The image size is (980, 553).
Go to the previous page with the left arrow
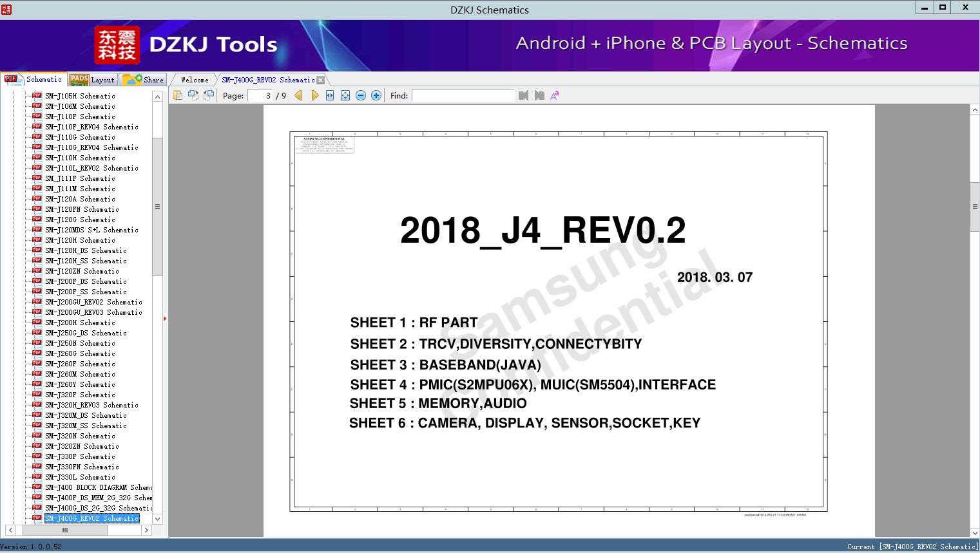298,95
